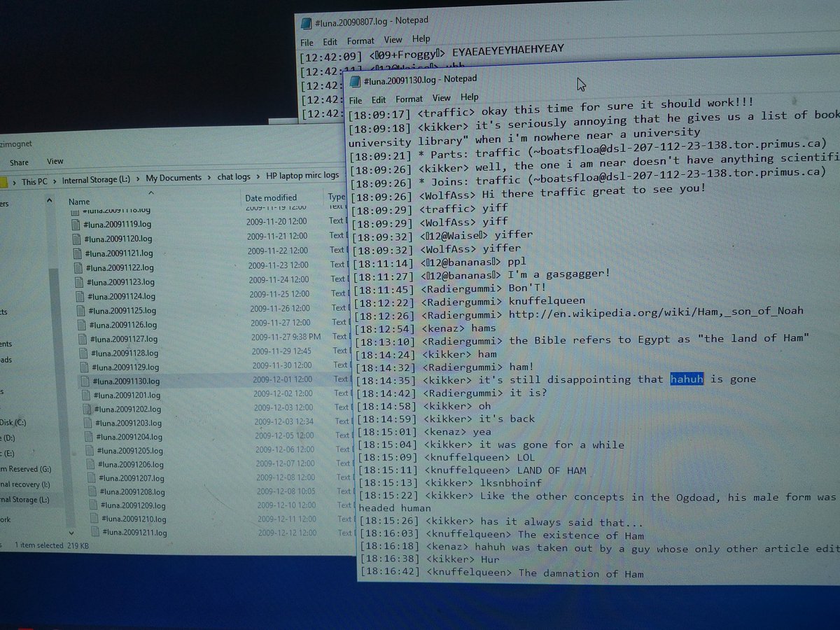840x630 pixels.
Task: Select the file name #luna.20091208.log
Action: tap(132, 492)
